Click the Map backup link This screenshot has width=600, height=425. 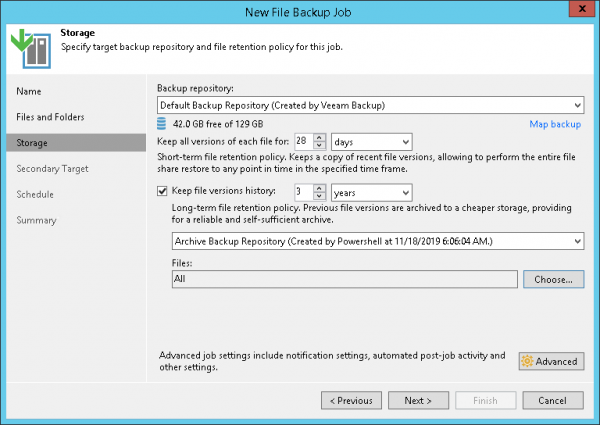555,124
